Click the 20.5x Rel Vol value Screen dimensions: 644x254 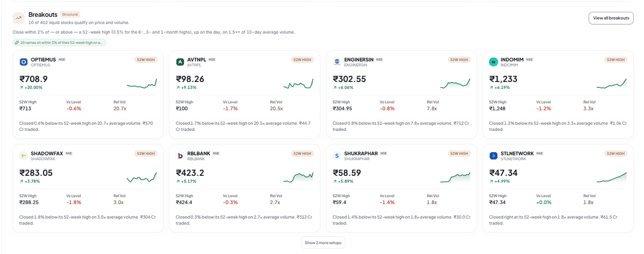[276, 108]
